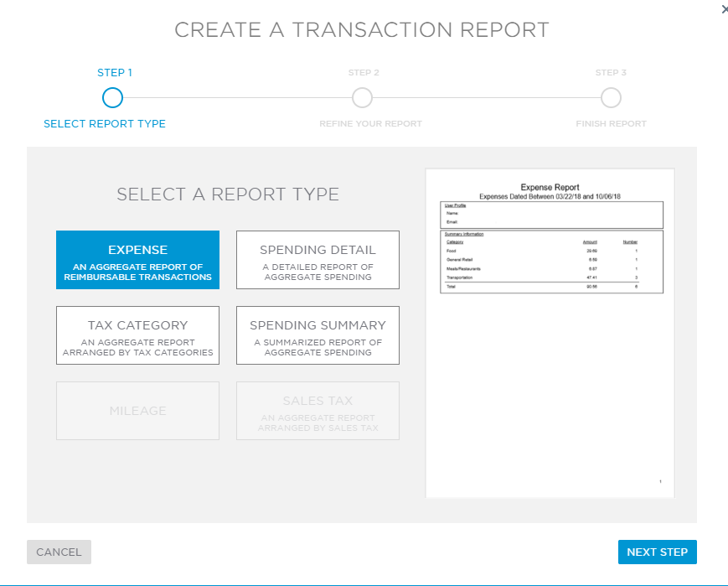Select the Spending Detail report type

tap(318, 259)
